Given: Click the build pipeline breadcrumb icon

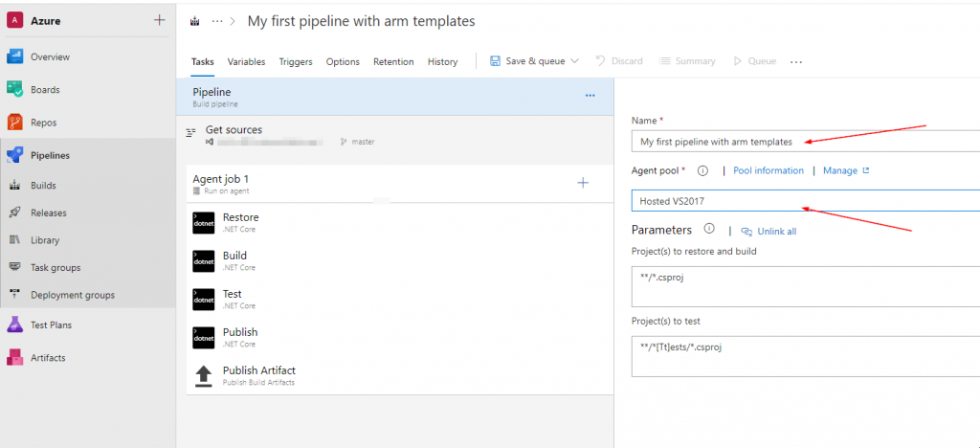Looking at the screenshot, I should tap(194, 21).
